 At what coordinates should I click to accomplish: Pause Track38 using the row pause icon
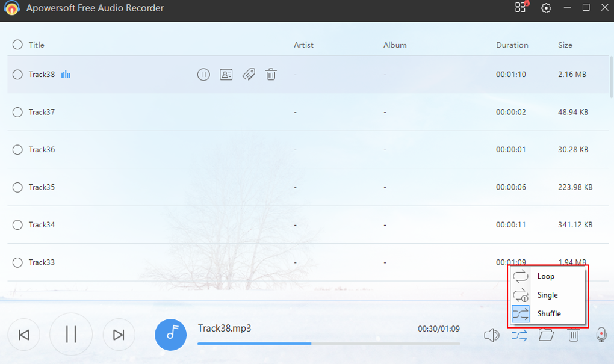[x=203, y=75]
